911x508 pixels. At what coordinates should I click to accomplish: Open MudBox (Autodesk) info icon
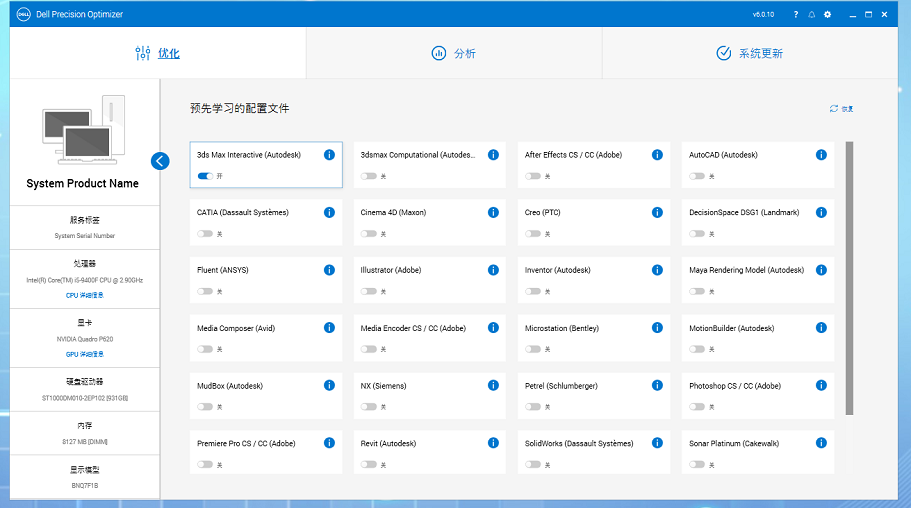tap(329, 385)
